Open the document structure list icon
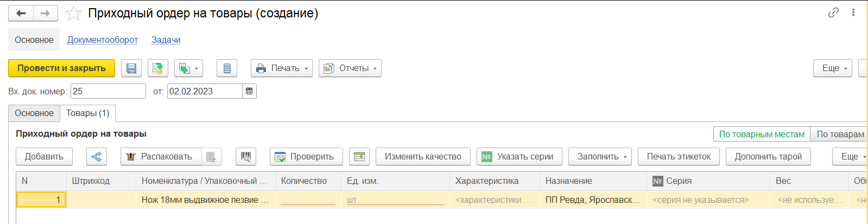 tap(227, 68)
